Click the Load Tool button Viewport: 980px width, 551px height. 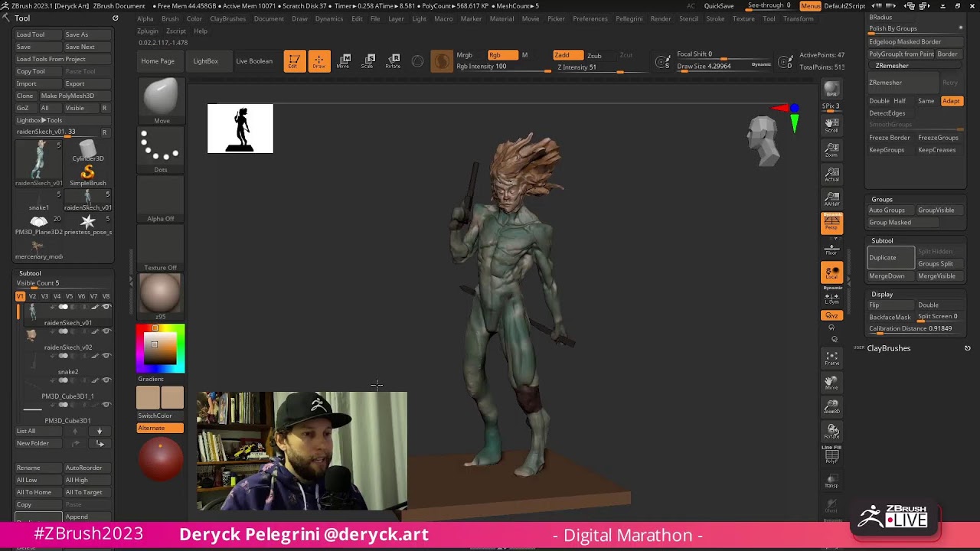(38, 34)
